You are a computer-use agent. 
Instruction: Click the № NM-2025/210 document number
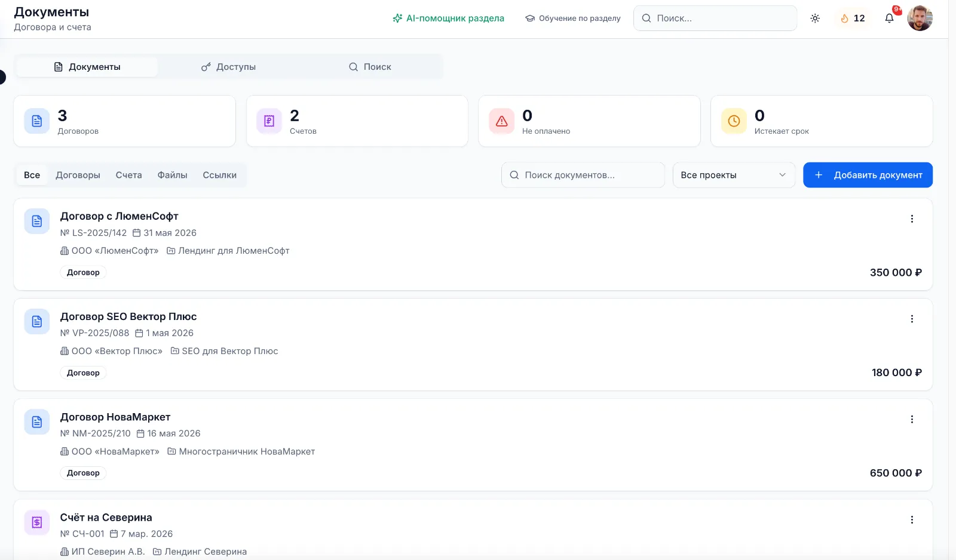(x=96, y=433)
